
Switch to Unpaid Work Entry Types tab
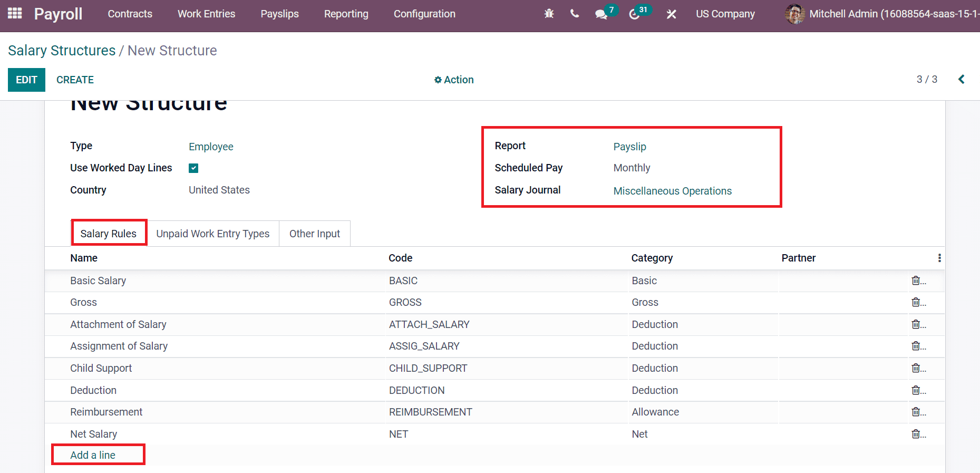[x=213, y=234]
